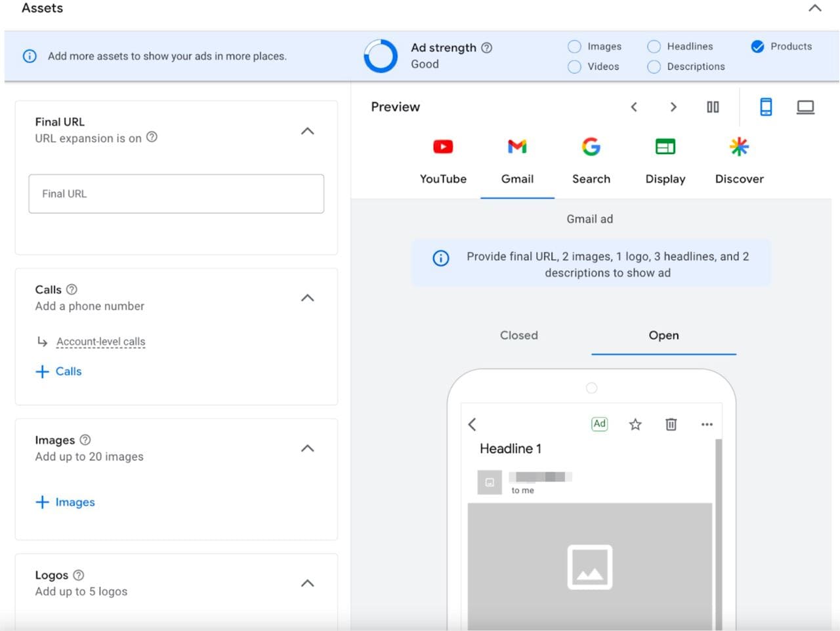This screenshot has width=840, height=631.
Task: Click trash icon in Gmail ad preview
Action: coord(671,424)
